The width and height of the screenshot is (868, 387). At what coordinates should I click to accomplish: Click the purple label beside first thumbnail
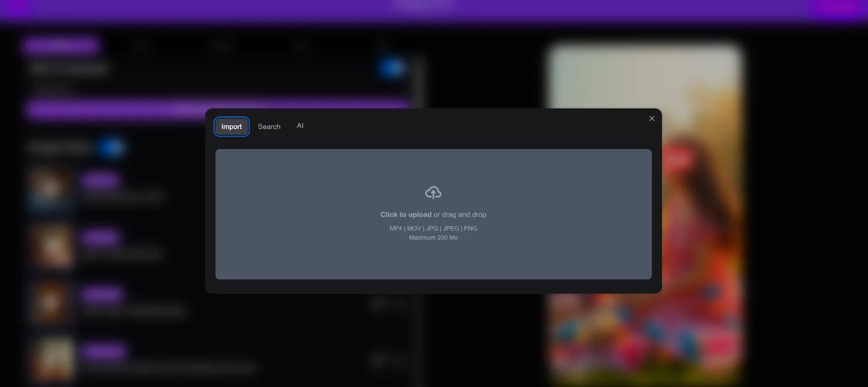click(100, 181)
